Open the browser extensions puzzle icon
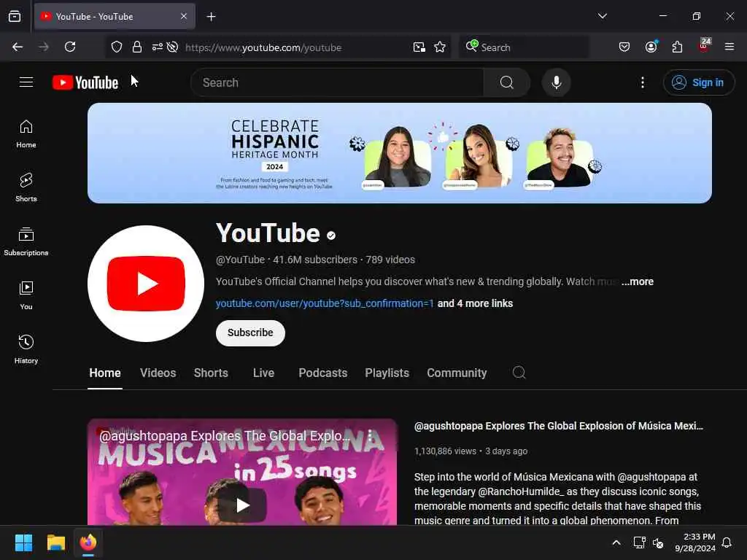This screenshot has height=560, width=747. click(677, 47)
